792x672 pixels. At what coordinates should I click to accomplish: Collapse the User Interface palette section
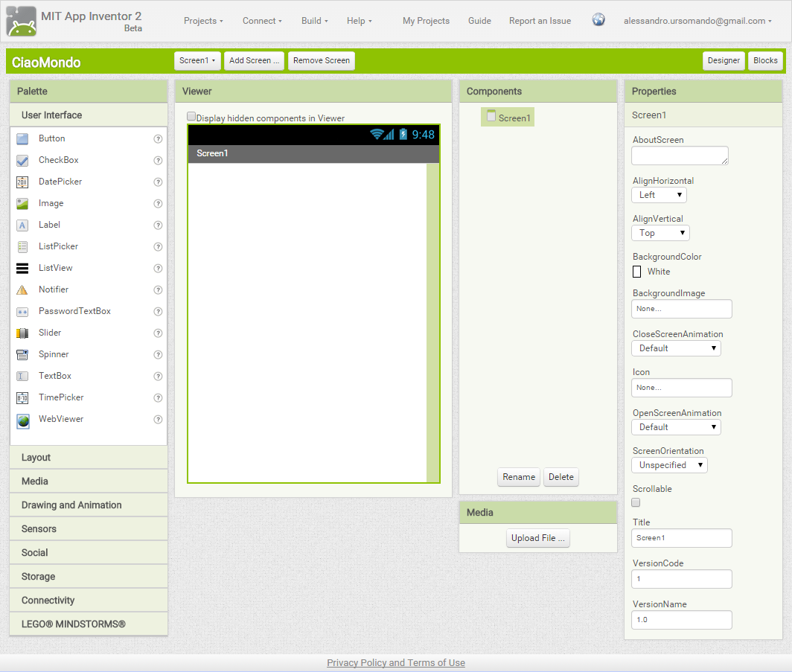click(x=89, y=115)
